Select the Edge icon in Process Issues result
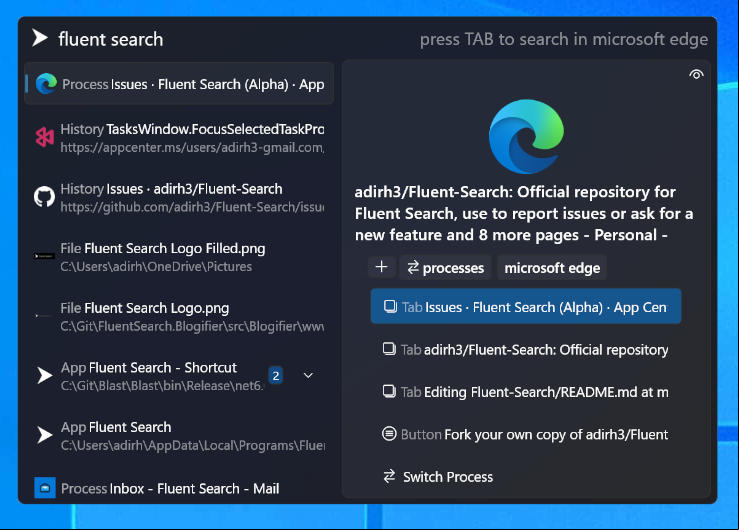739x530 pixels. pyautogui.click(x=47, y=84)
